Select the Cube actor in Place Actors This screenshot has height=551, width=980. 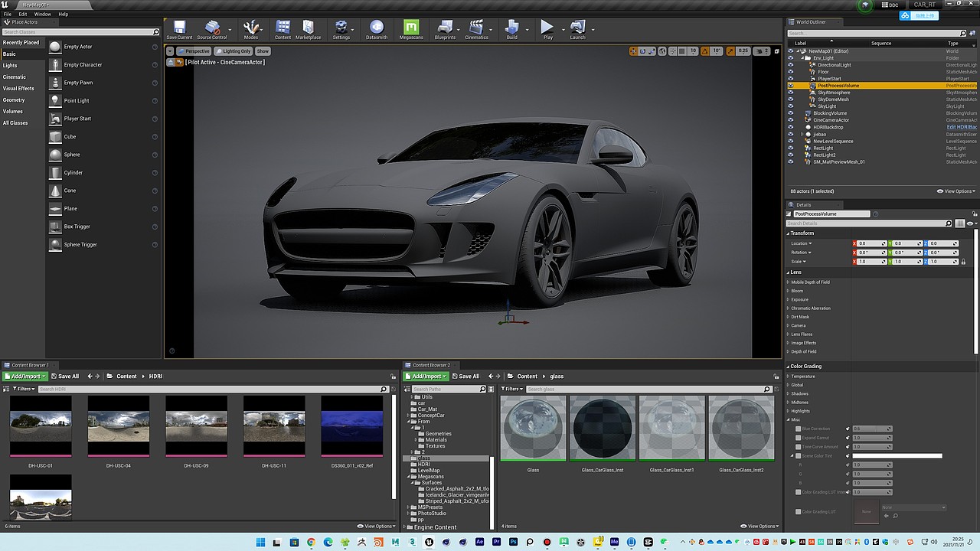55,136
